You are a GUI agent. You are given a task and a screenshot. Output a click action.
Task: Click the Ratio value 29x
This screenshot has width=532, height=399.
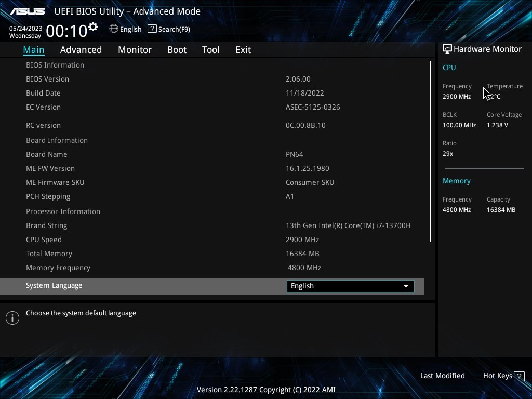[x=447, y=154]
